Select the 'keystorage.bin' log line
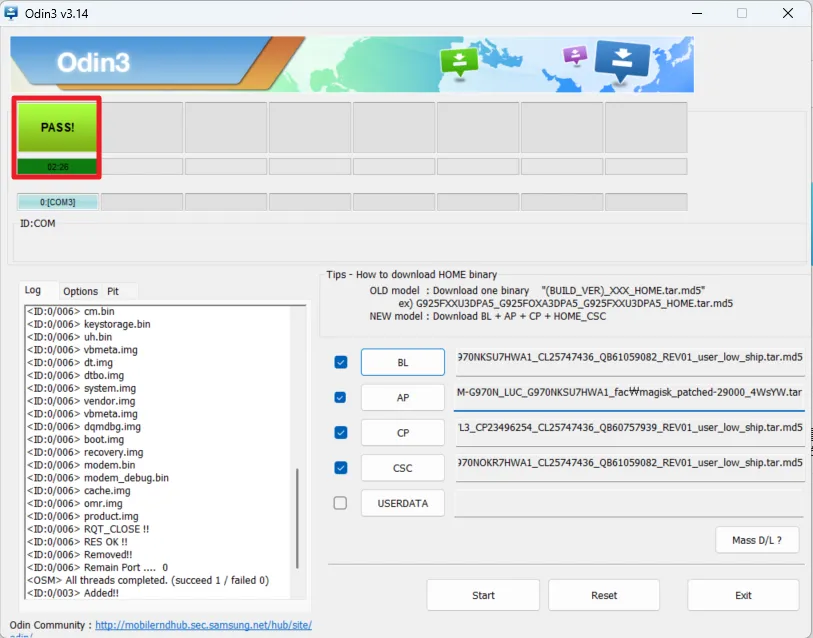The height and width of the screenshot is (638, 813). 89,324
